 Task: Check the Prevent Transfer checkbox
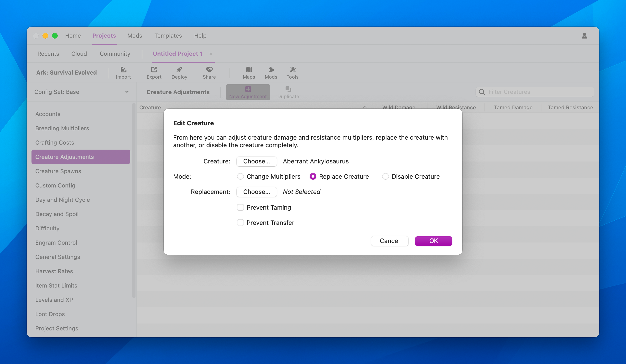tap(240, 222)
